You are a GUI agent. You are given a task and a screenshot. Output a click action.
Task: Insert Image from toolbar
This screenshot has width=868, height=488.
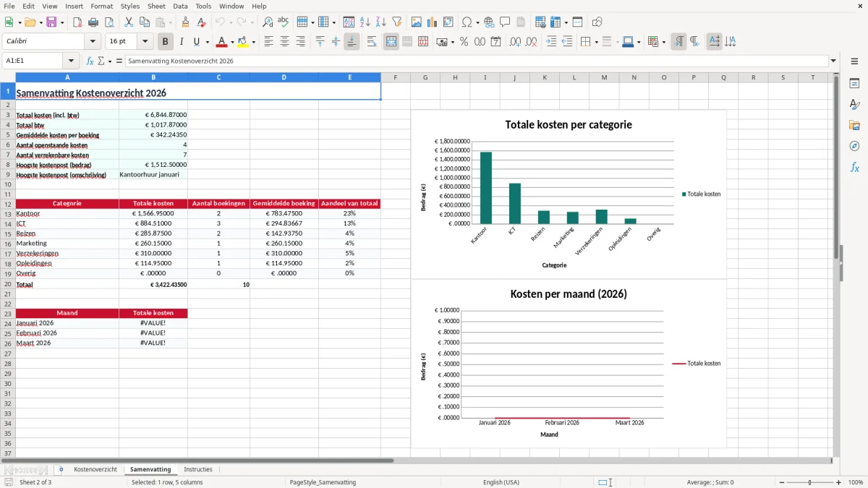click(417, 22)
